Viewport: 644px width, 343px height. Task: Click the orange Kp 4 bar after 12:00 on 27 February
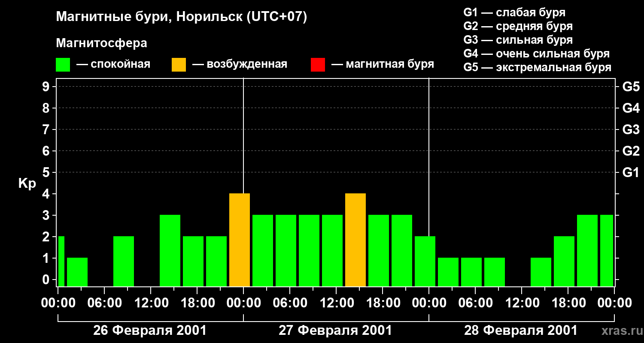coord(355,240)
